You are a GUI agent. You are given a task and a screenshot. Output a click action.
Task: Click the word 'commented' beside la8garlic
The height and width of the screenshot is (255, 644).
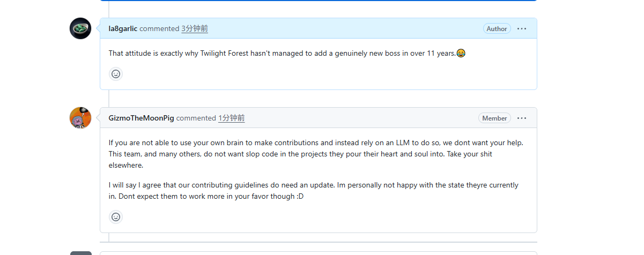(159, 28)
